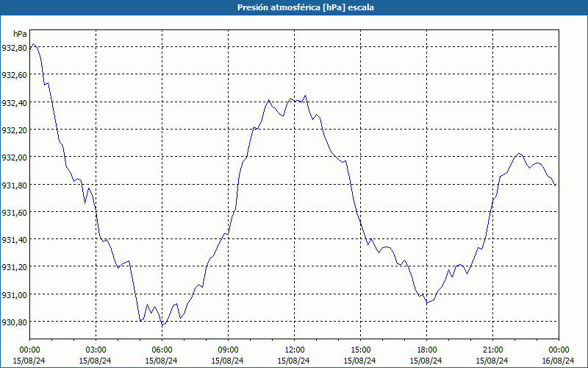Select the 15/08/24 date under 06:00
The height and width of the screenshot is (368, 588).
click(x=162, y=361)
